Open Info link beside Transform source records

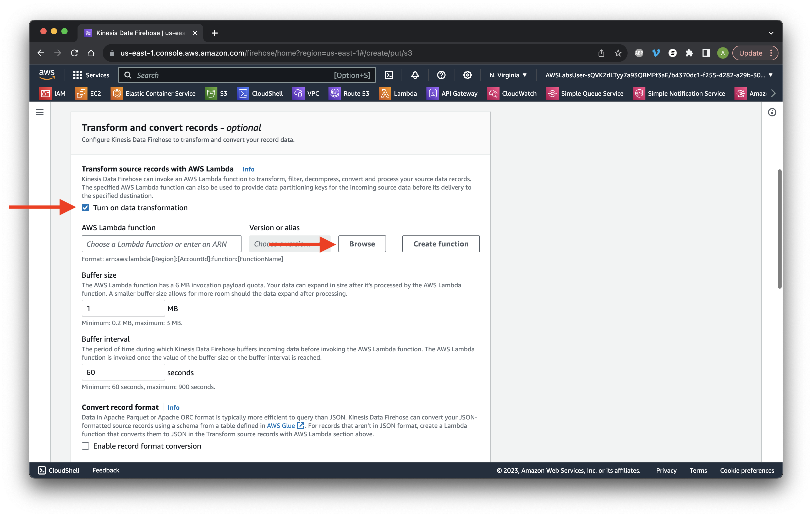[x=249, y=169]
